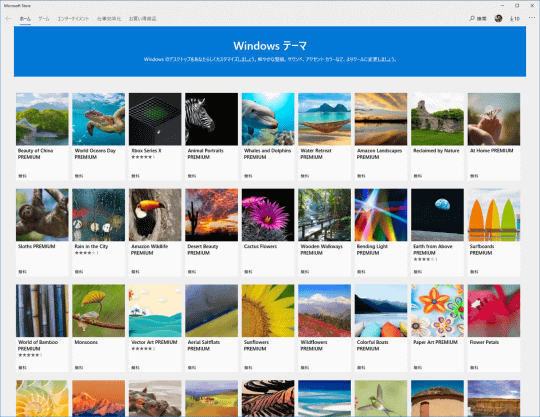
Task: Open the nautilus shell theme in bottom row
Action: [42, 398]
